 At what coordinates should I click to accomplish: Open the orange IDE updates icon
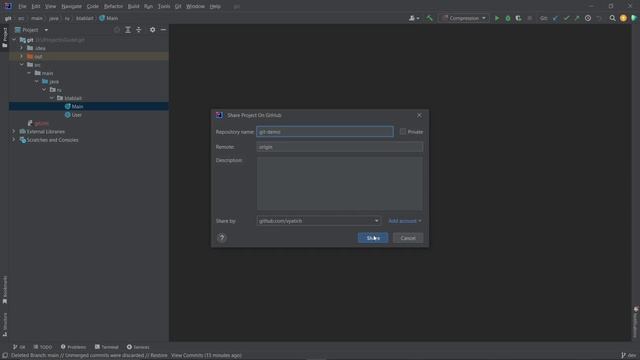click(623, 18)
